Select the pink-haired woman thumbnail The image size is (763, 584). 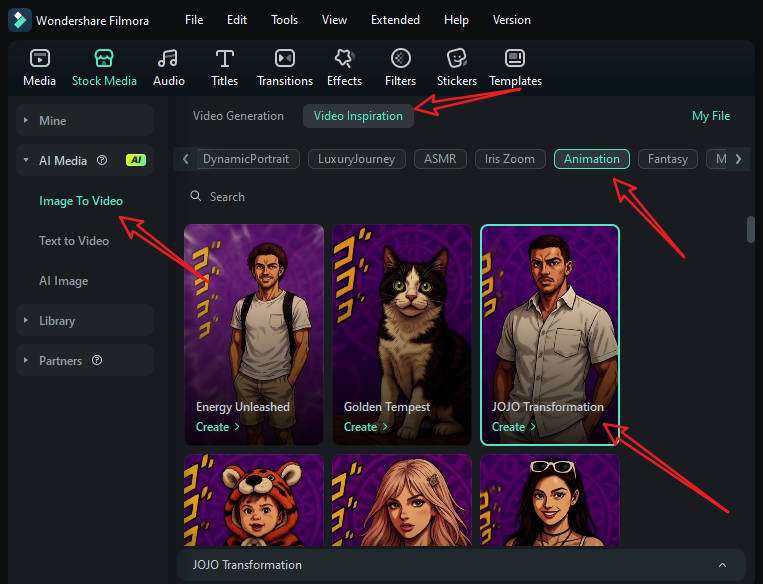[x=402, y=500]
